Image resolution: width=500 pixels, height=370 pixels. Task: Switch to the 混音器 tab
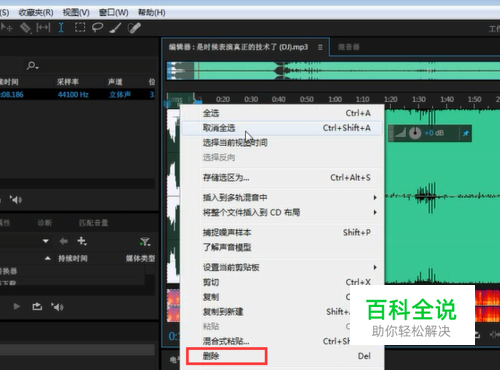click(349, 47)
